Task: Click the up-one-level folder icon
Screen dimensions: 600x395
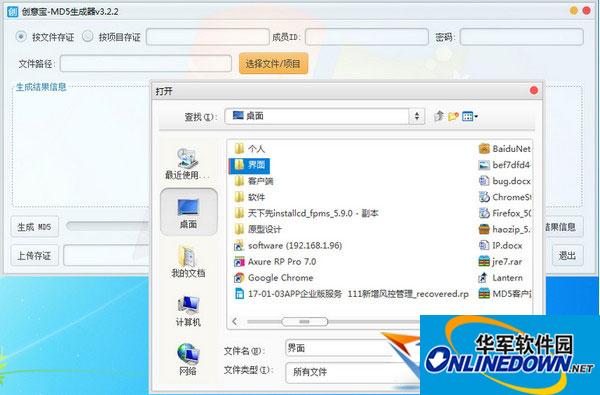Action: point(439,116)
